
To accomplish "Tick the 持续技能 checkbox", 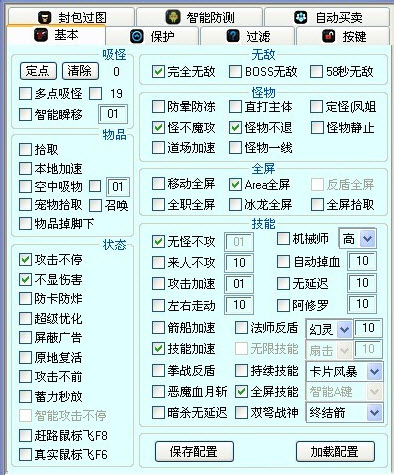I will pos(241,371).
